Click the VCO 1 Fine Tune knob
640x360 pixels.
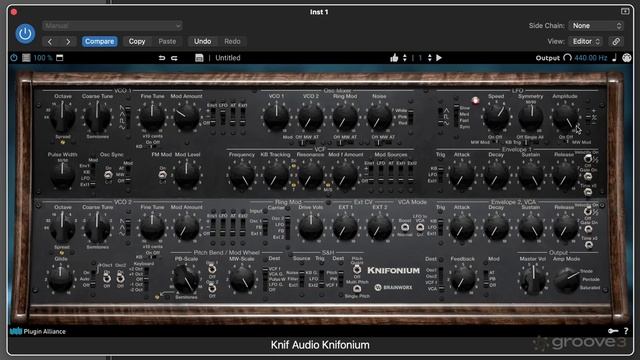click(x=152, y=117)
